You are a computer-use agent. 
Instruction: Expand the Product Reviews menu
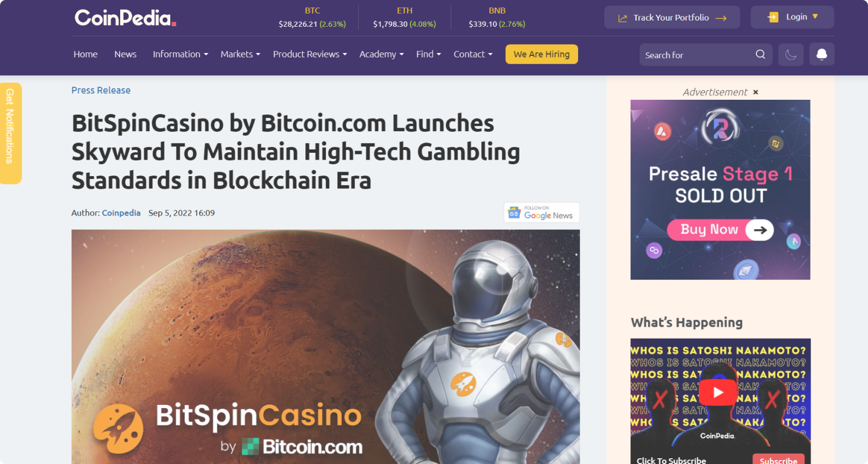pyautogui.click(x=310, y=54)
